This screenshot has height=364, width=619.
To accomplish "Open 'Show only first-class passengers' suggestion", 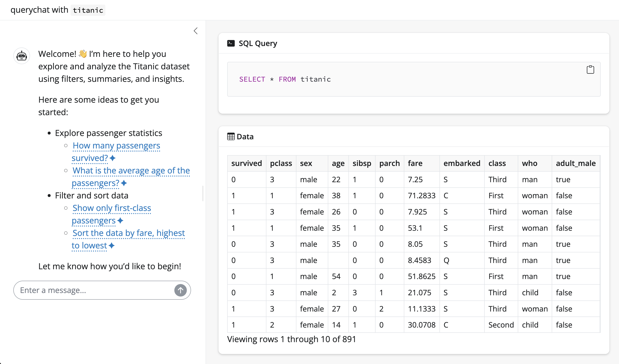I will (111, 208).
